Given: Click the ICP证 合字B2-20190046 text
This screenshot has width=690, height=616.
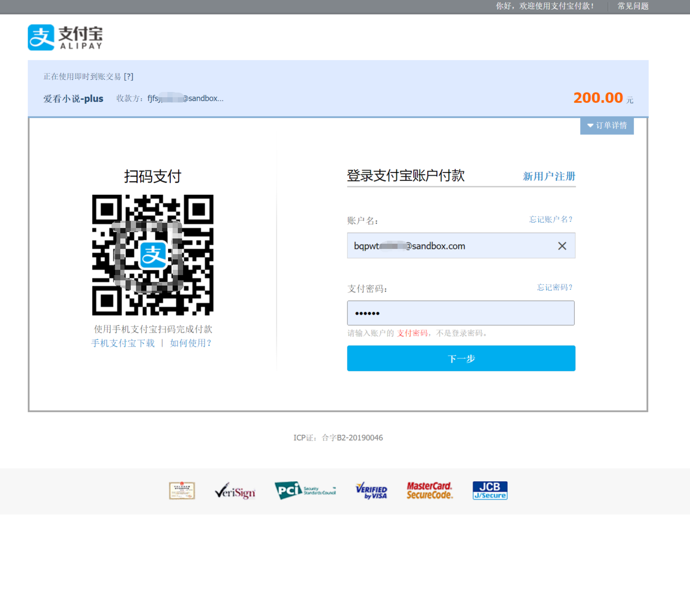Looking at the screenshot, I should (x=338, y=438).
